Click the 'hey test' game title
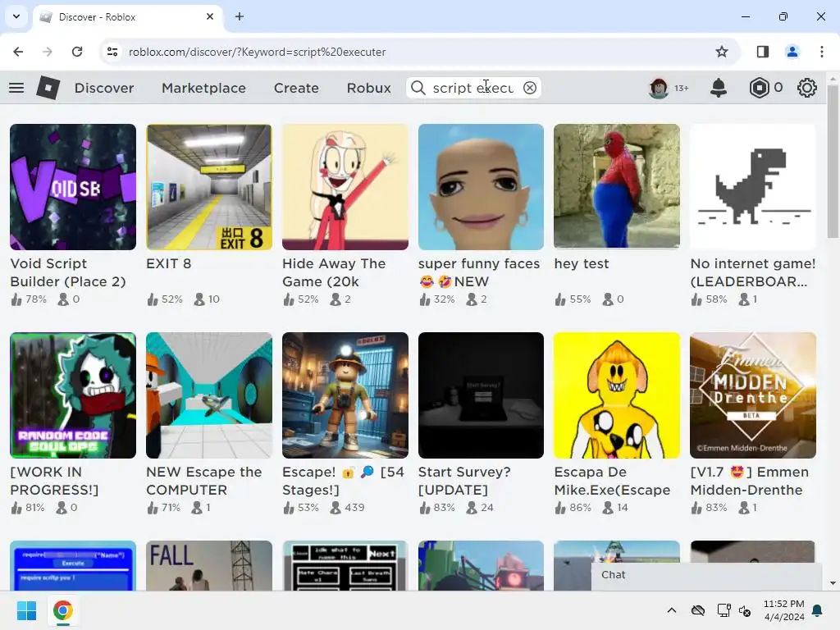This screenshot has height=630, width=840. 582,263
